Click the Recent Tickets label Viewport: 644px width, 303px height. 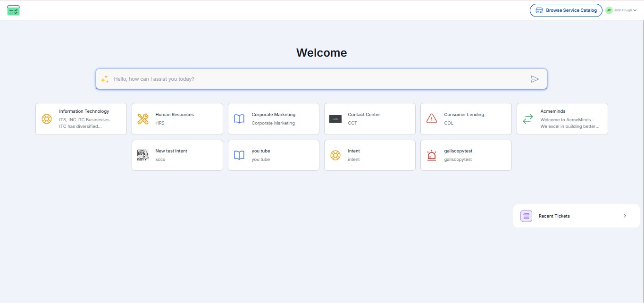point(554,216)
